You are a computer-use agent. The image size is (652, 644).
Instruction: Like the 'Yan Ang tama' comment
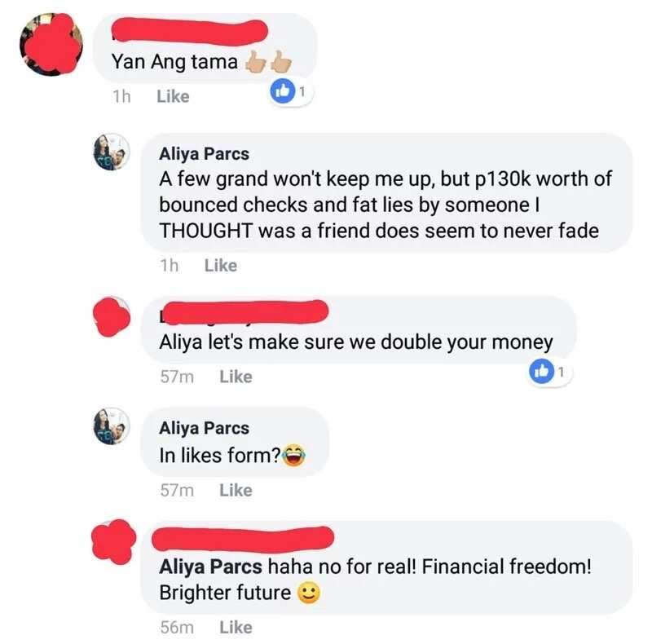(173, 96)
